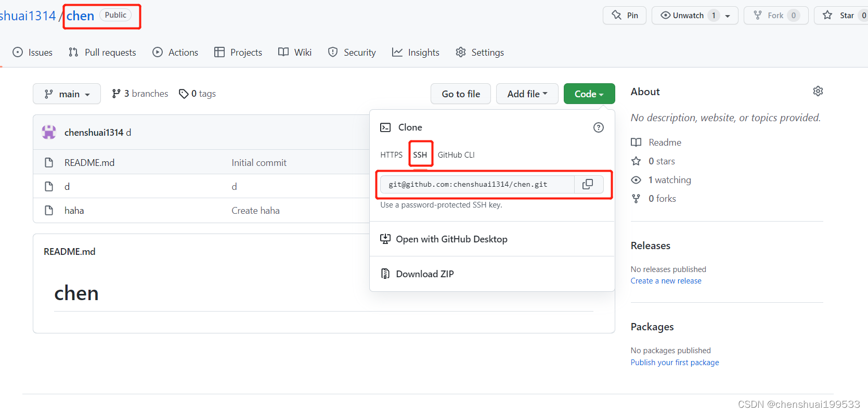Click the file icon beside README.md
Image resolution: width=868 pixels, height=413 pixels.
(49, 163)
